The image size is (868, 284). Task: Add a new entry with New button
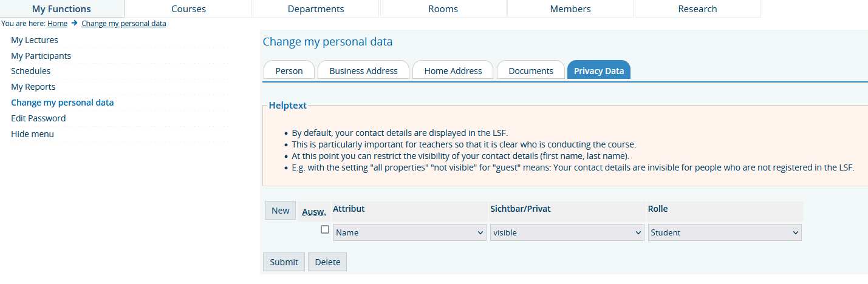(x=281, y=211)
